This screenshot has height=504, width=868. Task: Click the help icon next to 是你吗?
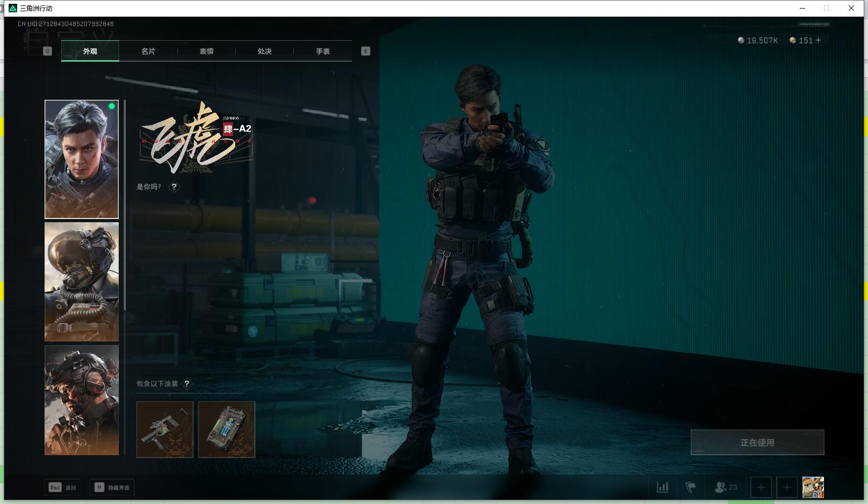click(x=174, y=187)
